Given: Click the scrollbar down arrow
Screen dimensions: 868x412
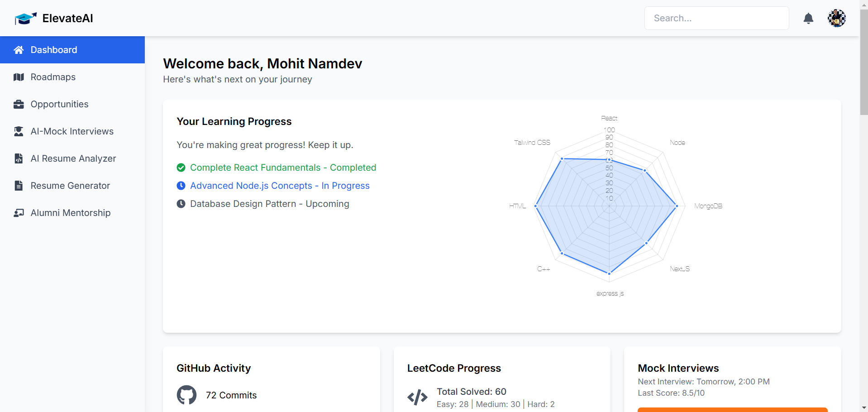Looking at the screenshot, I should coord(864,407).
